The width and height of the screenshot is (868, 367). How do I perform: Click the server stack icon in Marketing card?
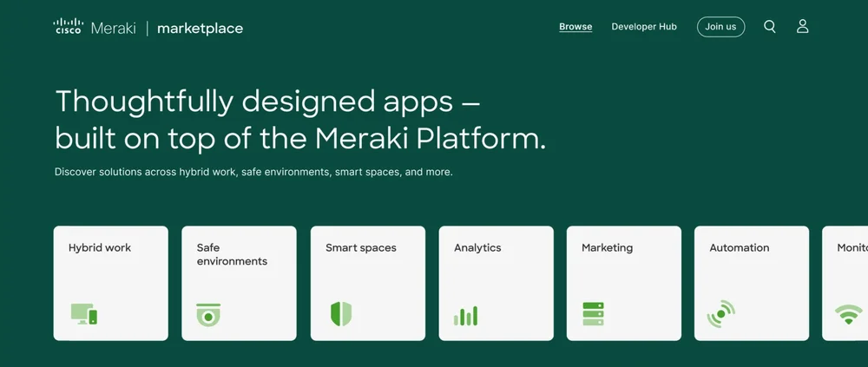(594, 314)
